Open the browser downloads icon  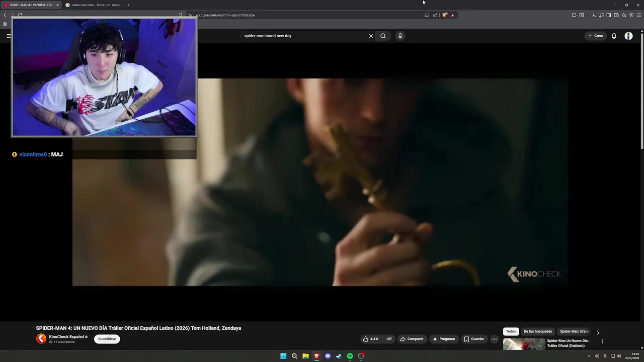point(594,15)
